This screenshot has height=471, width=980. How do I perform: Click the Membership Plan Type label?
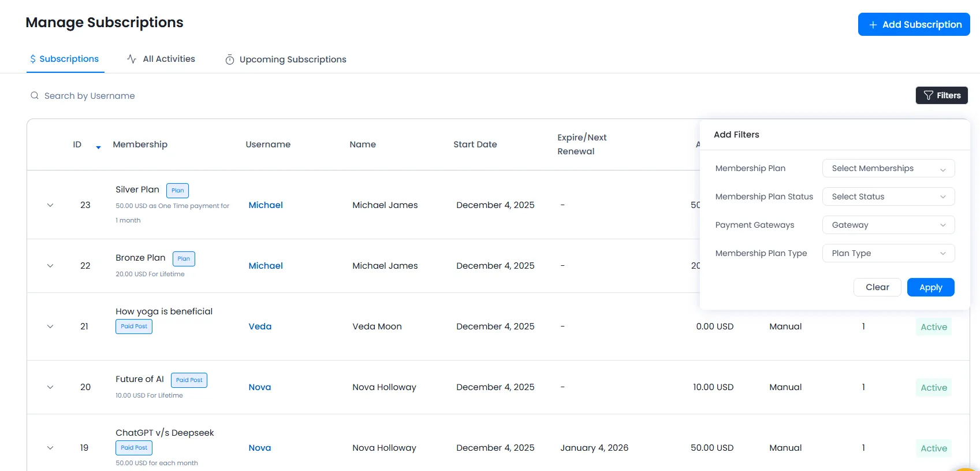[761, 253]
